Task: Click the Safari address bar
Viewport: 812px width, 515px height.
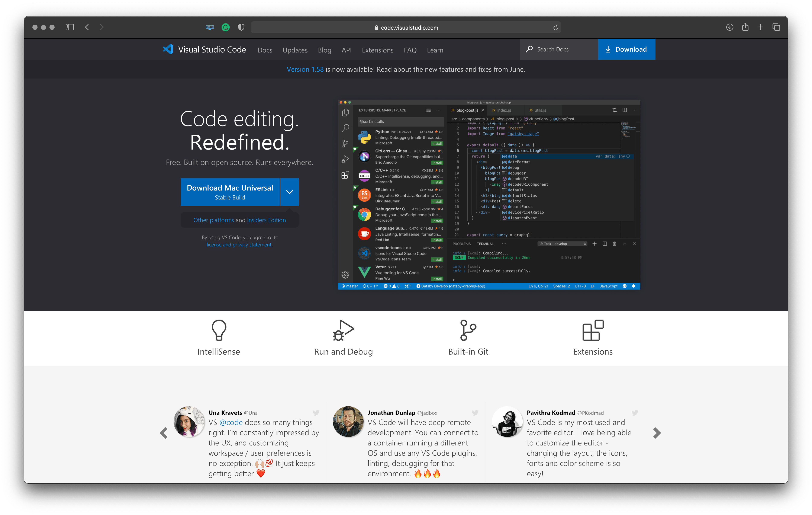Action: point(406,28)
